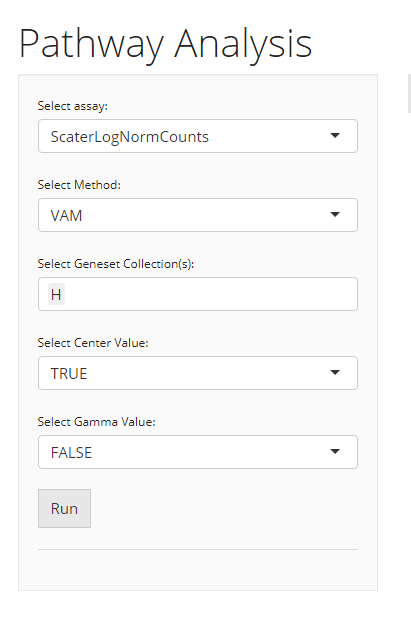Select the H geneset collection tag
This screenshot has height=627, width=411.
(56, 295)
